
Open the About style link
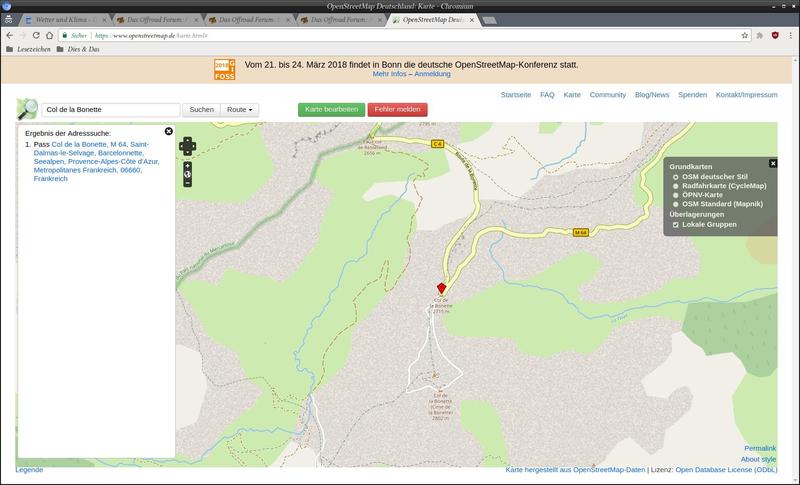click(758, 460)
